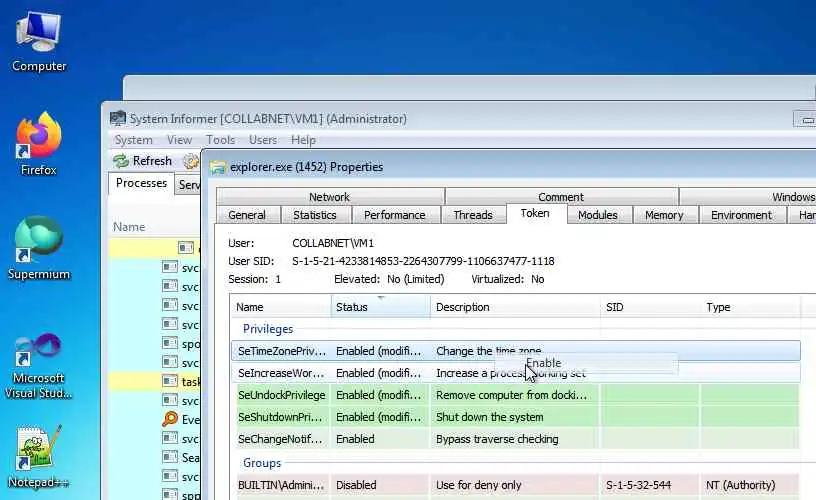The width and height of the screenshot is (816, 500).
Task: Switch to the General tab
Action: [x=247, y=215]
